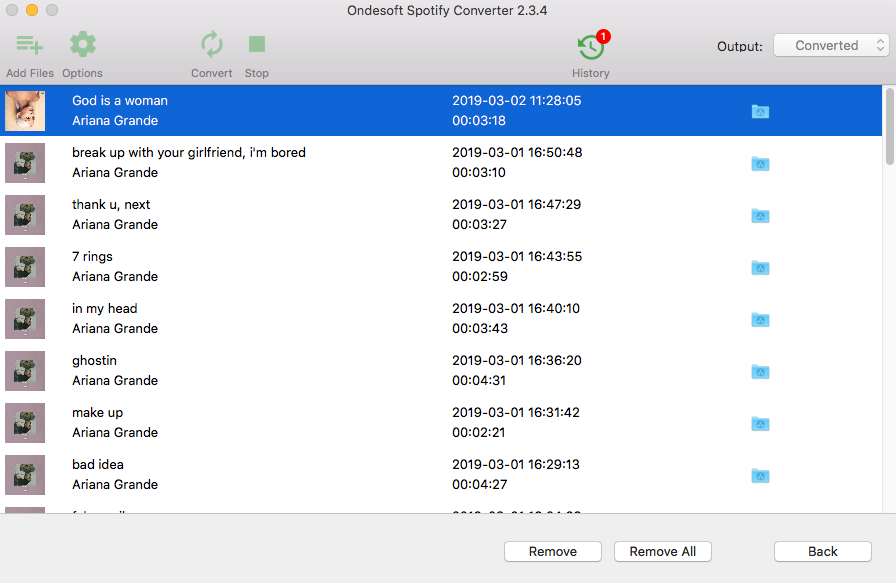Select the song title '7 rings'
The height and width of the screenshot is (583, 896).
click(92, 257)
